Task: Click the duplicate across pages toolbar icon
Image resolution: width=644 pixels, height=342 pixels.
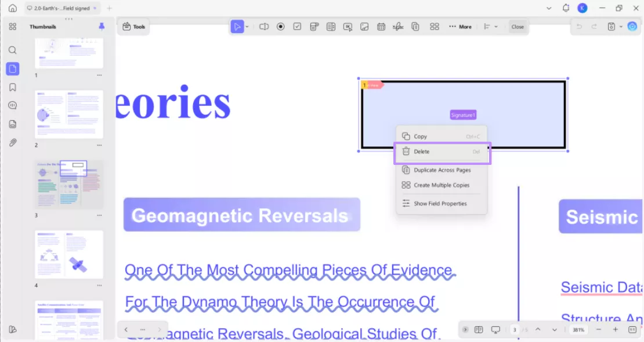Action: [415, 27]
